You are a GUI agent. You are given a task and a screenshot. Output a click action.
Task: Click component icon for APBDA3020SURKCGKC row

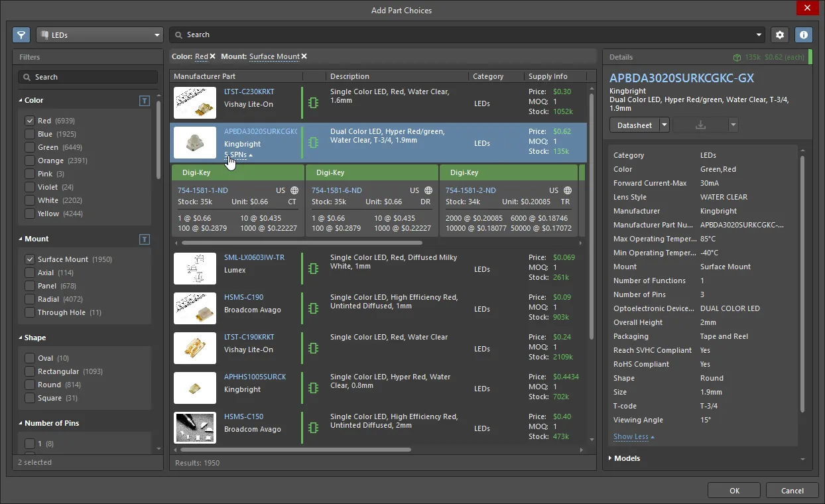click(x=314, y=143)
